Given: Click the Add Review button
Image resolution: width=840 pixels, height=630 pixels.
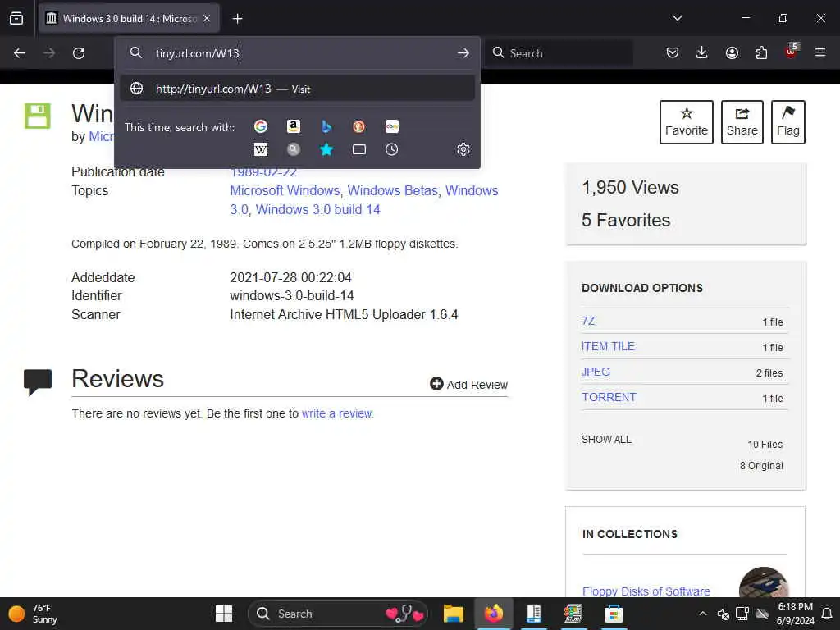Looking at the screenshot, I should coord(468,384).
